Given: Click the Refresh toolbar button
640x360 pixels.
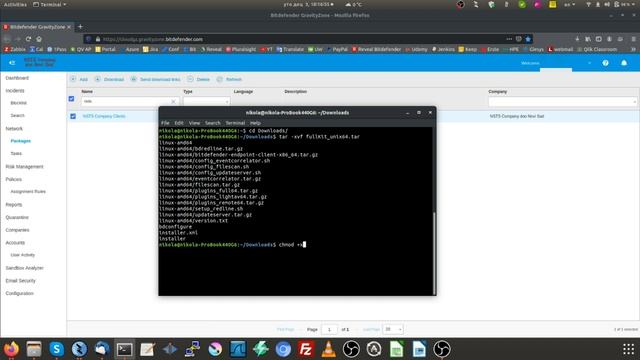Looking at the screenshot, I should 229,79.
